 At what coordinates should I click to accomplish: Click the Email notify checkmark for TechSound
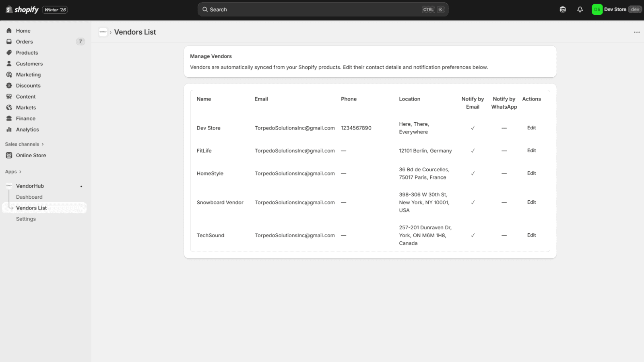pyautogui.click(x=473, y=235)
